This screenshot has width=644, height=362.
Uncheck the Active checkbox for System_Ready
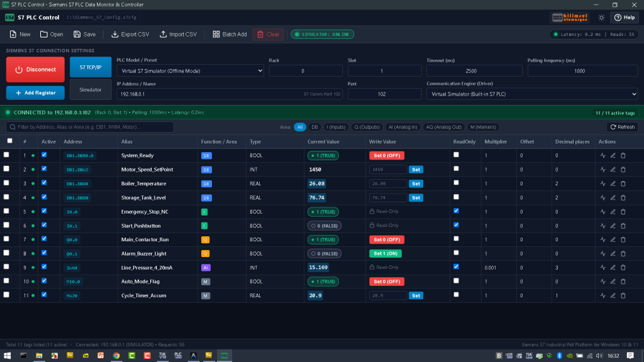[x=44, y=155]
